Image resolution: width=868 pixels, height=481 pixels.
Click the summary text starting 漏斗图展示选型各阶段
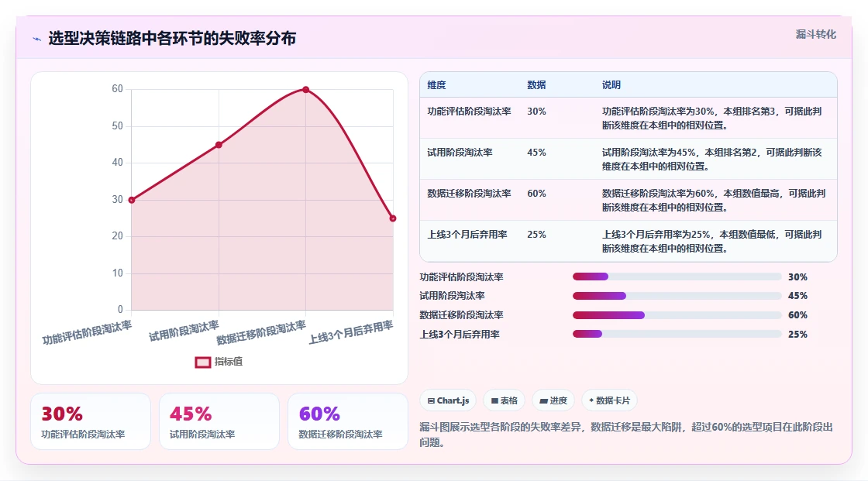[x=626, y=435]
